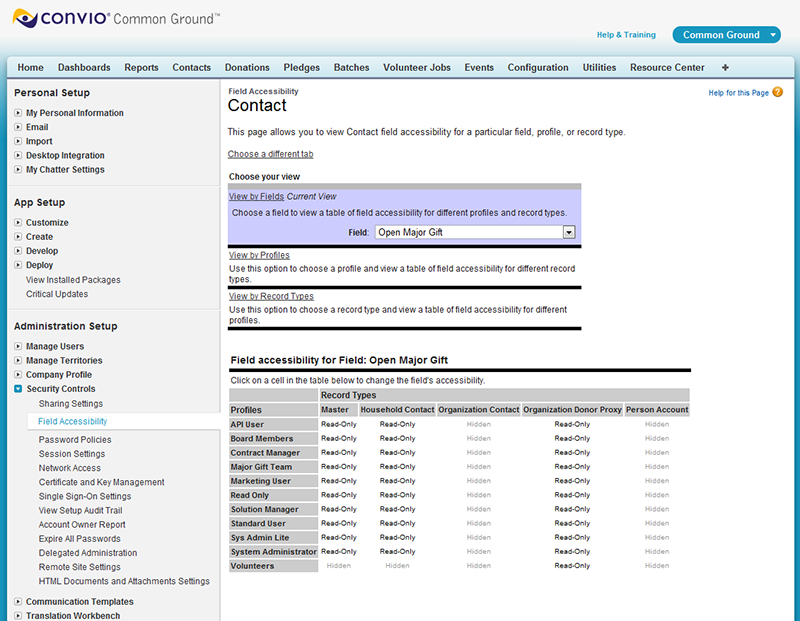The width and height of the screenshot is (800, 621).
Task: Go to the Volunteer Jobs tab
Action: point(416,68)
